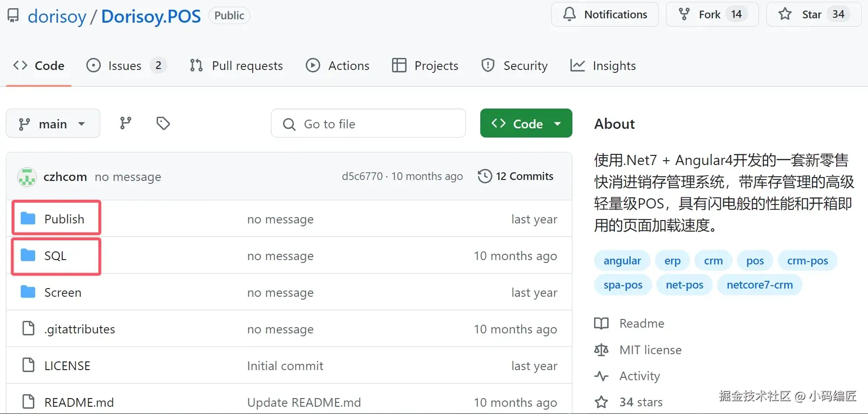Click the README.md file icon
Screen dimensions: 868x414
[28, 401]
